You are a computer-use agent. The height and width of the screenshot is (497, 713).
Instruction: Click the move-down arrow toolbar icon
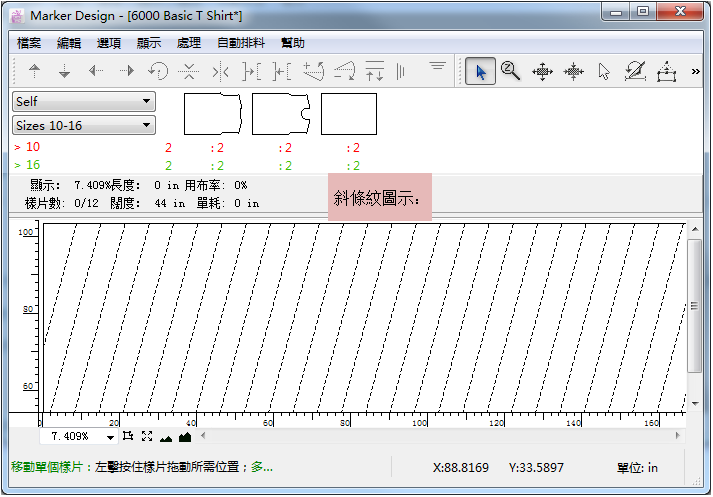pyautogui.click(x=65, y=72)
